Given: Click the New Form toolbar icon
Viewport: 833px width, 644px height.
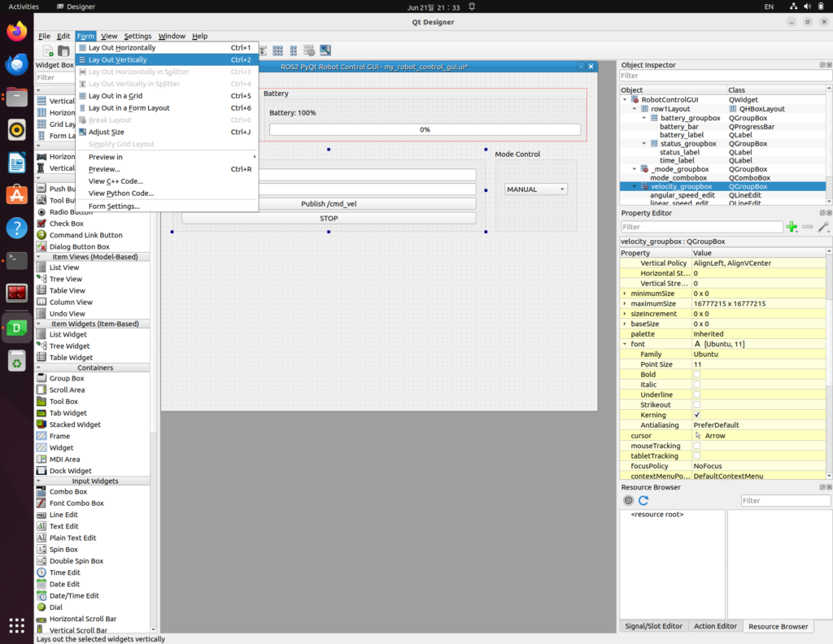Looking at the screenshot, I should click(x=48, y=50).
